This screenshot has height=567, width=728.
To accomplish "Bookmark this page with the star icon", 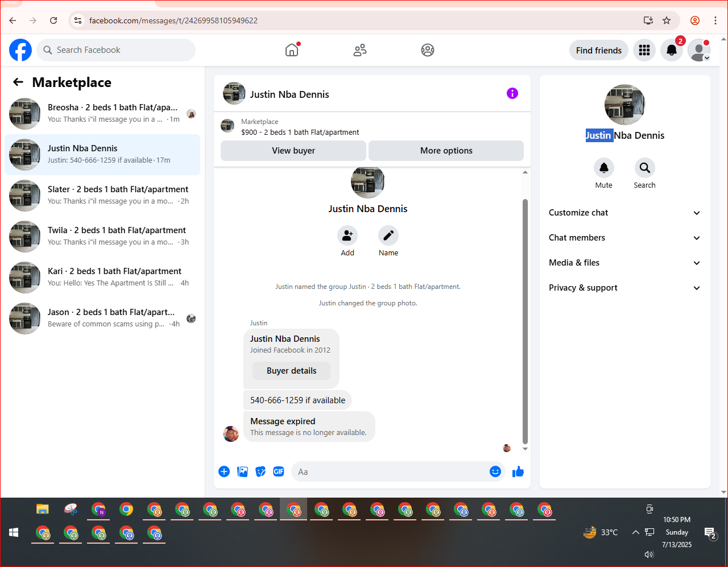I will pos(667,20).
